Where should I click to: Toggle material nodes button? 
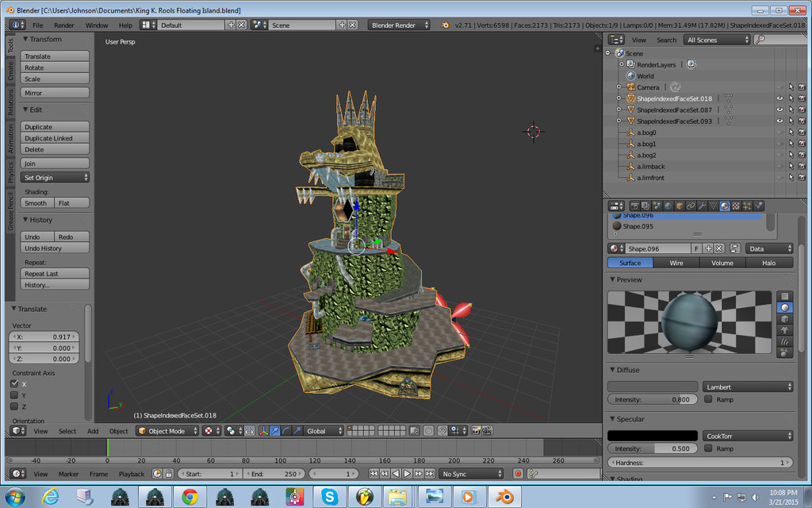[735, 248]
